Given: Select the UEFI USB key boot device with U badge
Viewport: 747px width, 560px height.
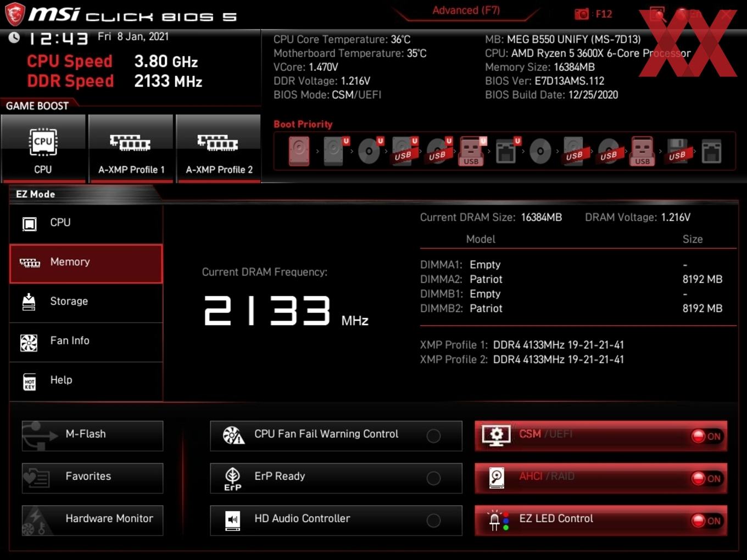Looking at the screenshot, I should (472, 151).
